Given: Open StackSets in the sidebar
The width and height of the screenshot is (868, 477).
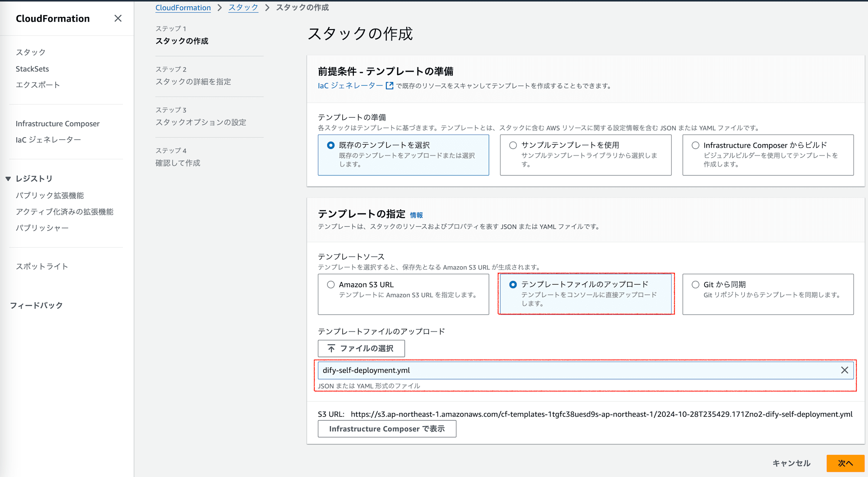Looking at the screenshot, I should click(x=32, y=69).
